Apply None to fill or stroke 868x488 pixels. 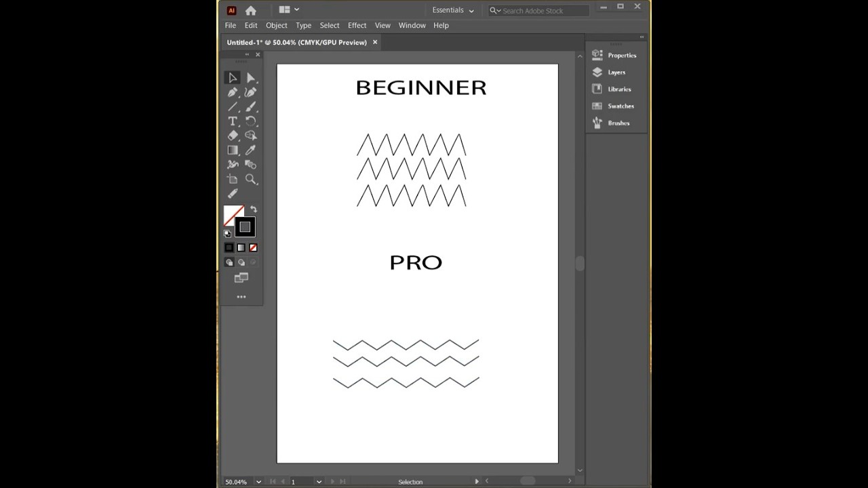(x=253, y=248)
